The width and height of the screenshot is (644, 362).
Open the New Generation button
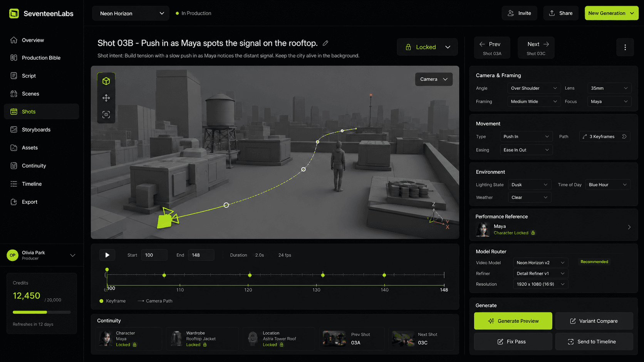pos(611,13)
